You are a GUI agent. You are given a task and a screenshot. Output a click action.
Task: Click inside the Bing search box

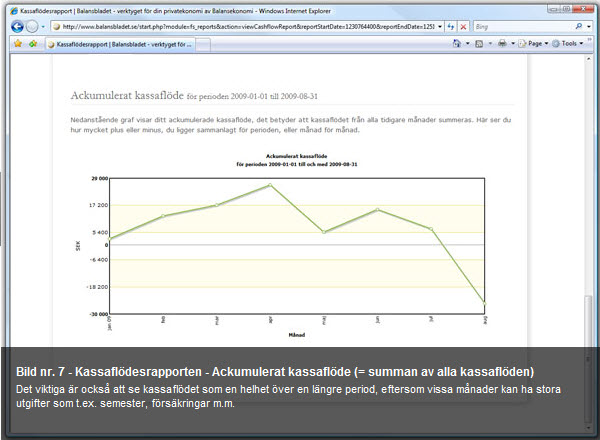[x=520, y=26]
